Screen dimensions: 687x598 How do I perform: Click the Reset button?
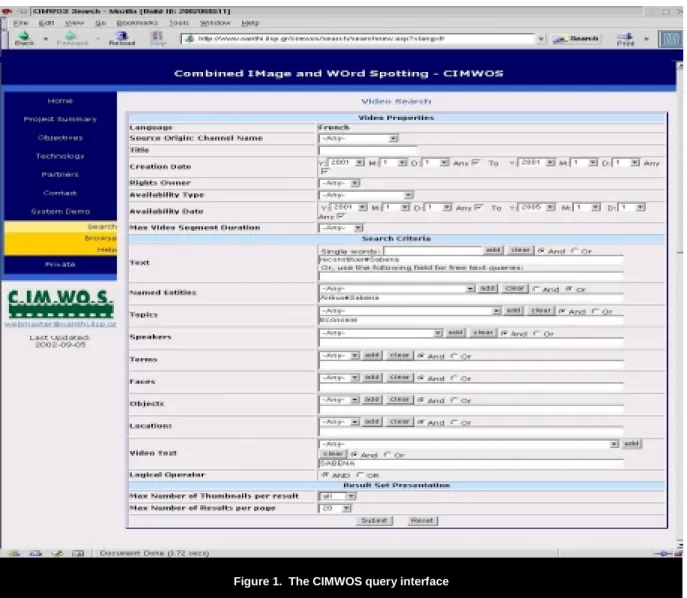tap(422, 520)
